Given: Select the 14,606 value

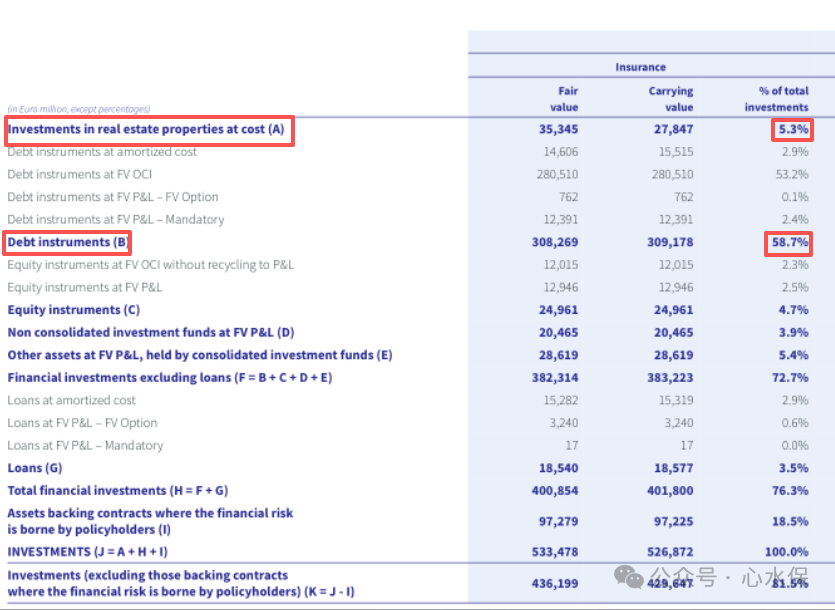Looking at the screenshot, I should pos(561,152).
